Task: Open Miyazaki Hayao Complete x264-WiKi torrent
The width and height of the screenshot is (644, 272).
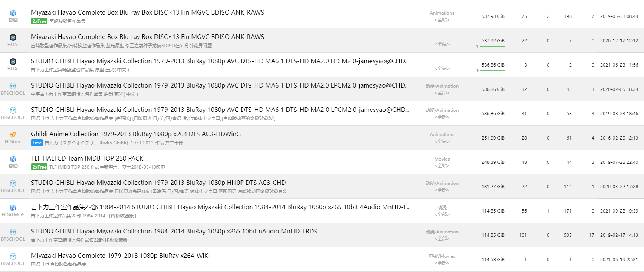Action: tap(120, 256)
